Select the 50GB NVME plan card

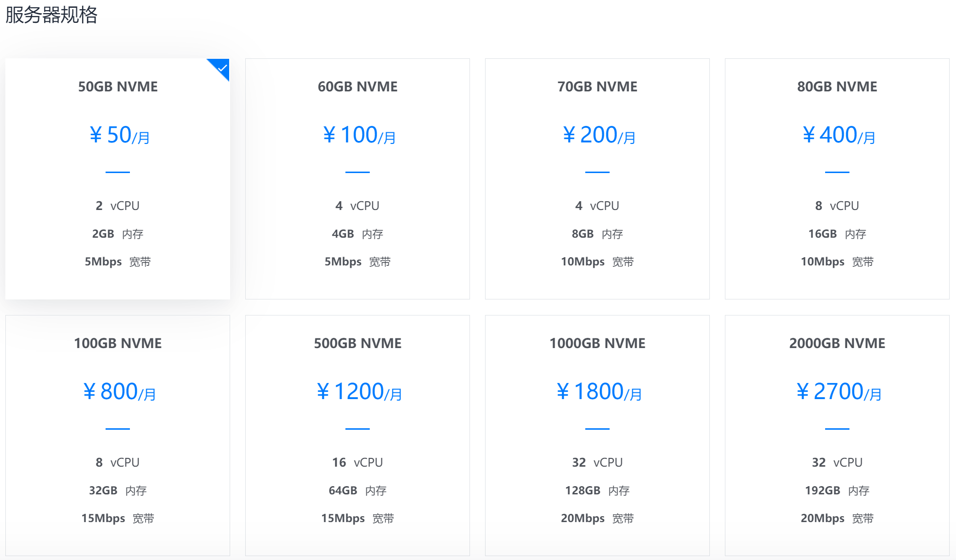118,178
